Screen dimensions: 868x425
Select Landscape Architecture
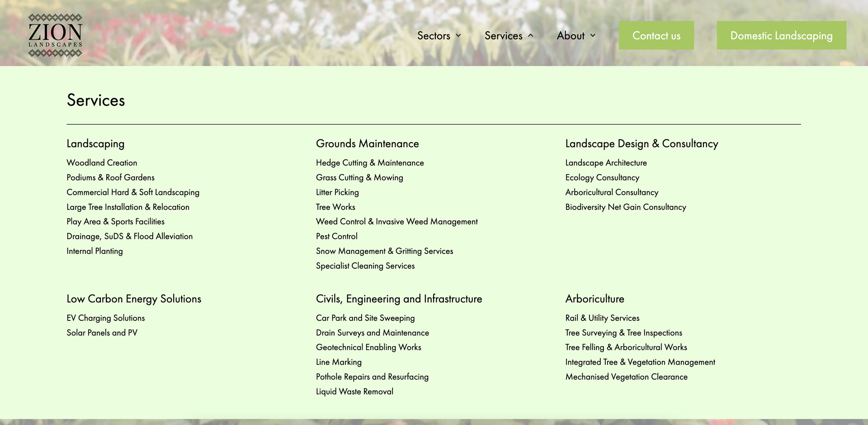pos(606,162)
